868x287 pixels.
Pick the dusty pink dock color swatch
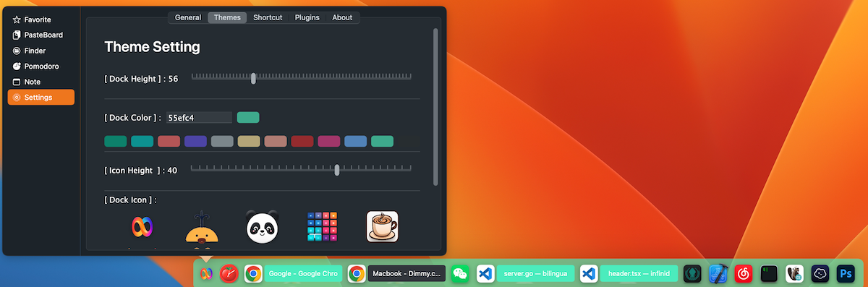276,141
